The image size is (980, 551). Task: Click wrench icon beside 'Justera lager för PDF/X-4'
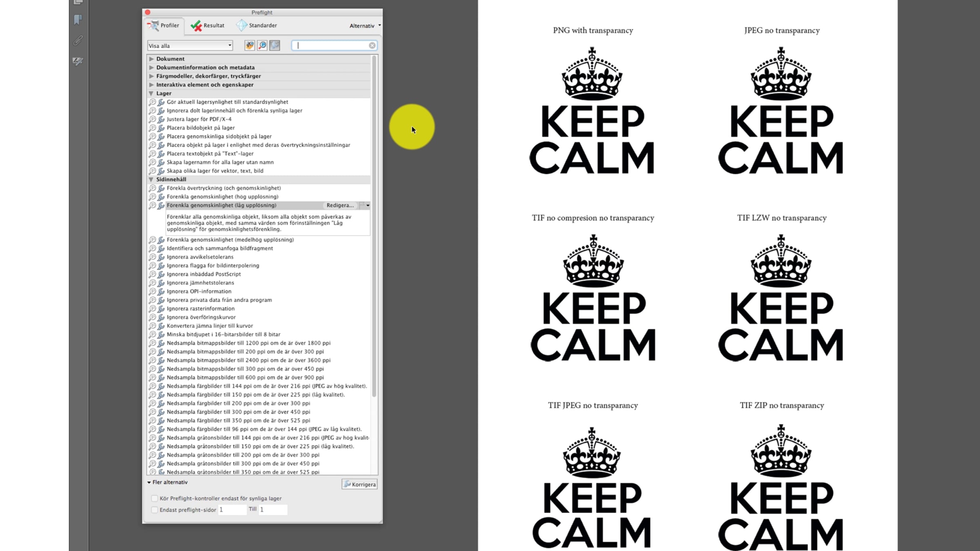(x=161, y=119)
